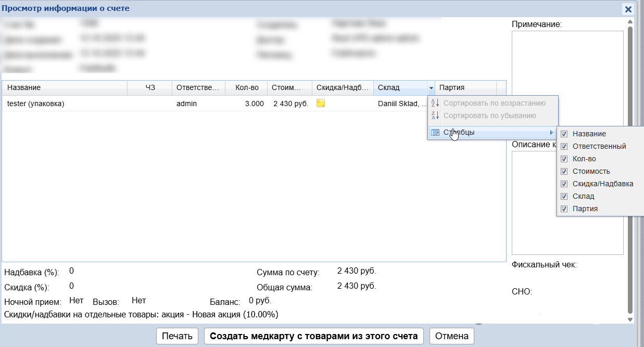The width and height of the screenshot is (644, 347).
Task: Click inside the Примечание text area
Action: [x=567, y=78]
